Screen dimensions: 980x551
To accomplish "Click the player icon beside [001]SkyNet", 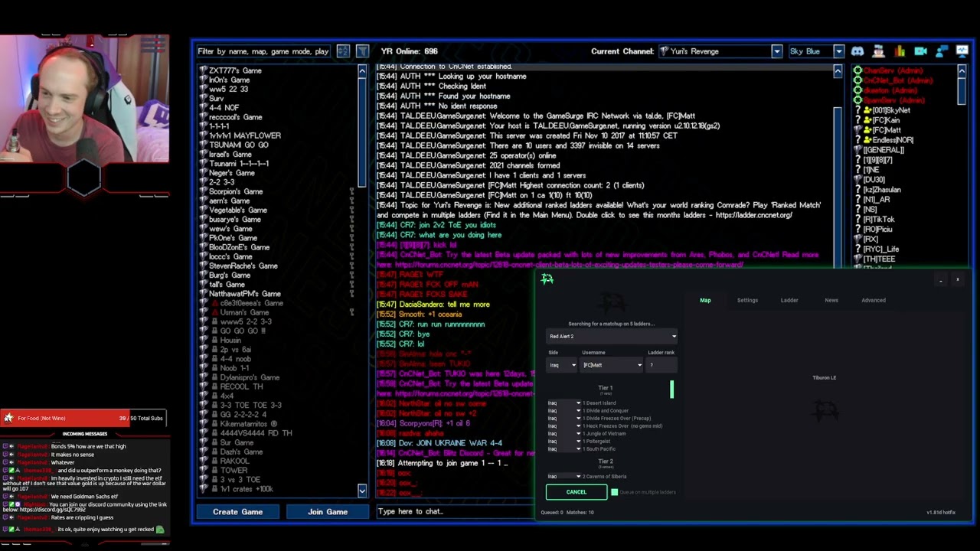I will [867, 110].
